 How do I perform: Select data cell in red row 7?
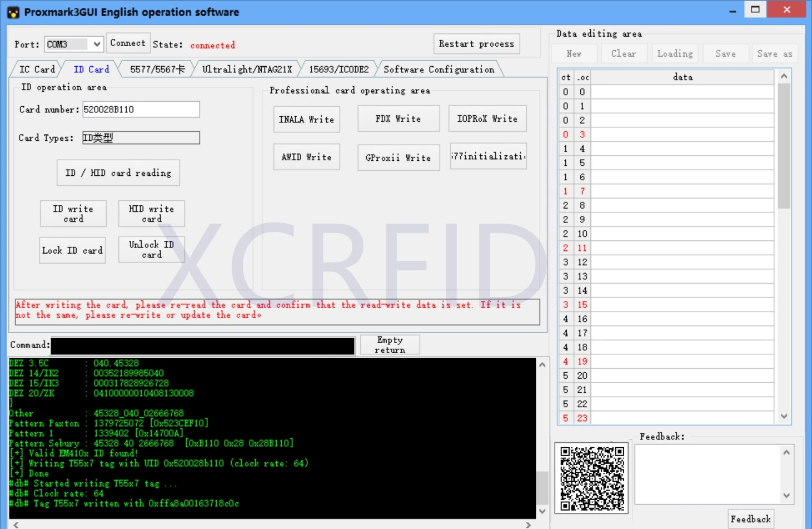683,191
